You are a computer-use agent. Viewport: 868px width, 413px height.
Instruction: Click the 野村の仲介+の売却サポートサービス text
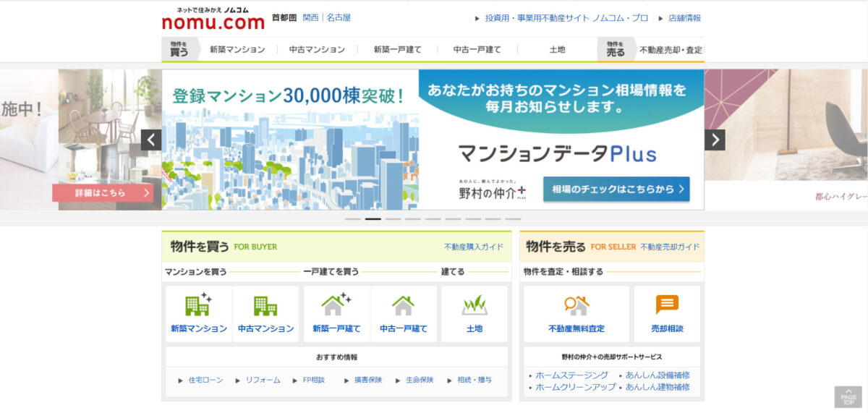coord(612,357)
